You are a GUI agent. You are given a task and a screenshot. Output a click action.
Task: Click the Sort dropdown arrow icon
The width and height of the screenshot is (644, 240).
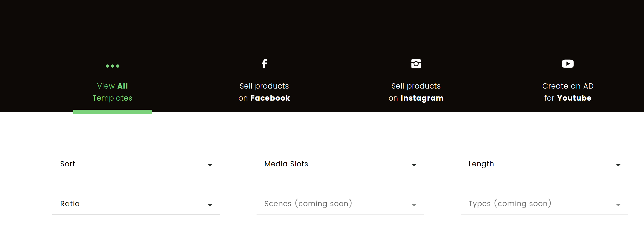coord(210,165)
